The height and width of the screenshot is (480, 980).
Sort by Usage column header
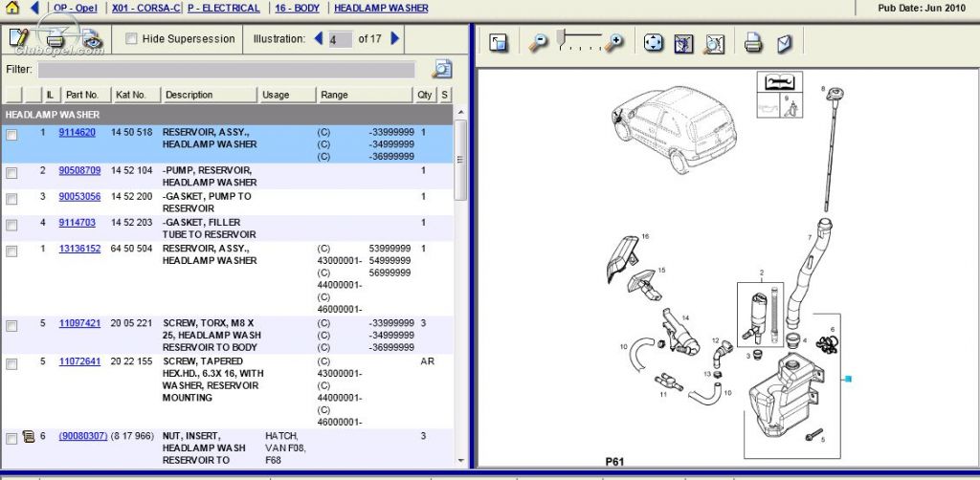click(x=287, y=95)
